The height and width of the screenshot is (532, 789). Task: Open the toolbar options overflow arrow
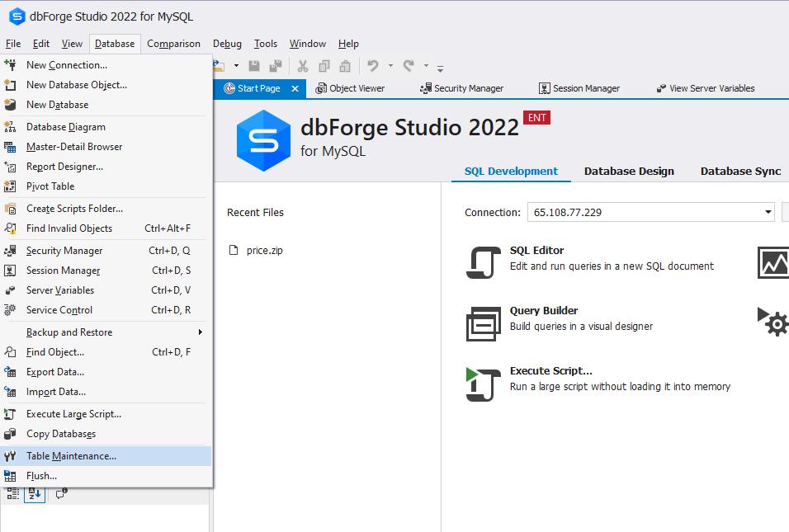tap(440, 68)
